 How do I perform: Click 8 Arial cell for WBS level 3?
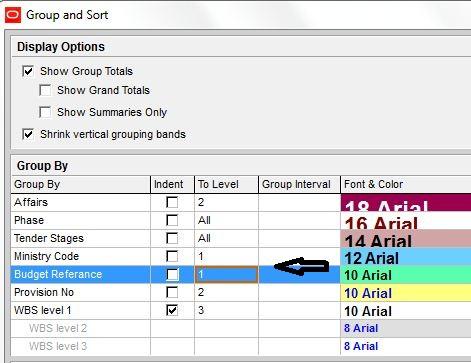pyautogui.click(x=406, y=346)
